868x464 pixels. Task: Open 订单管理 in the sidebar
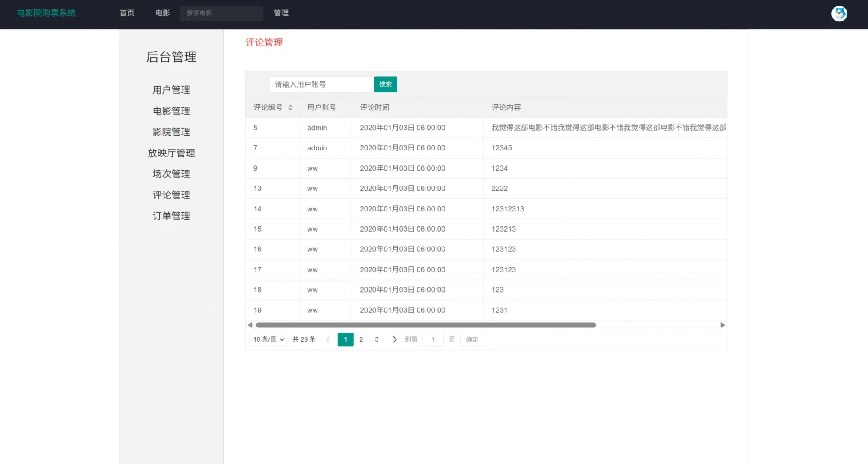(171, 215)
